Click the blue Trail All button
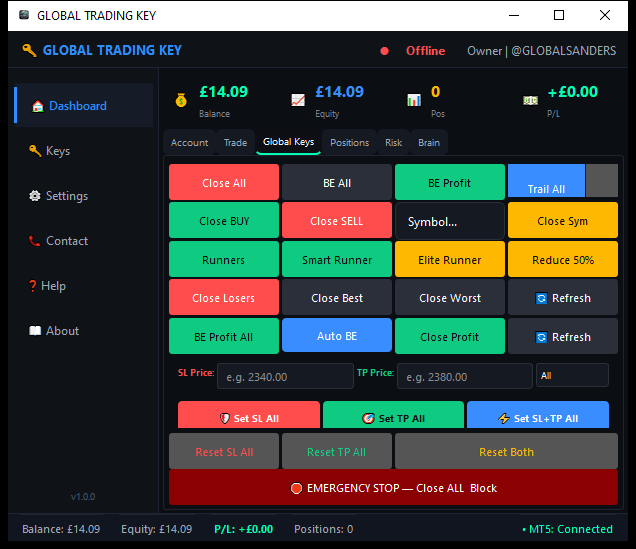 coord(546,181)
